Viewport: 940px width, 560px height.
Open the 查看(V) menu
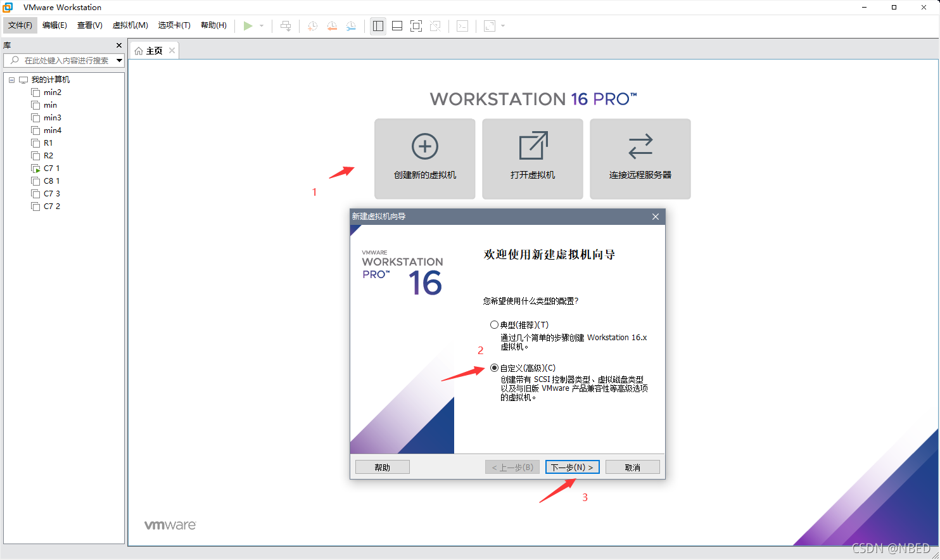tap(89, 25)
